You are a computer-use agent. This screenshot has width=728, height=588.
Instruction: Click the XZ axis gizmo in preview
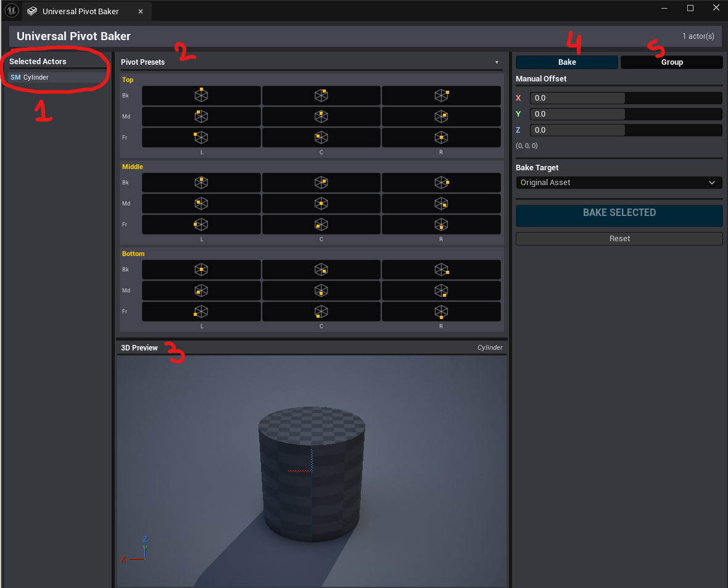135,549
